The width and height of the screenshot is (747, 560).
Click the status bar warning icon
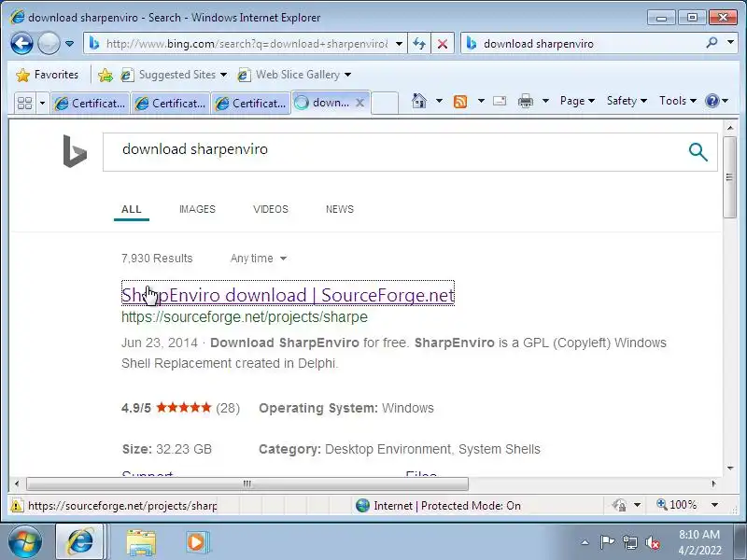click(x=17, y=505)
